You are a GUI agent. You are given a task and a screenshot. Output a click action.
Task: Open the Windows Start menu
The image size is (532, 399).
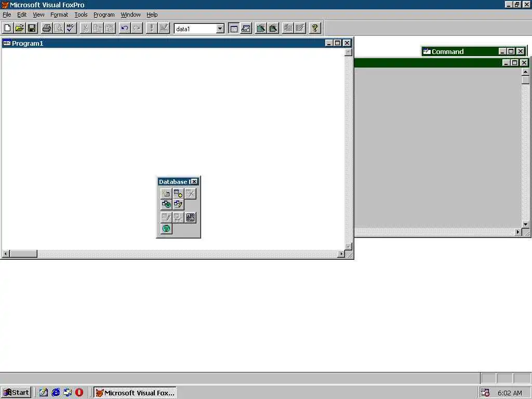tap(16, 393)
